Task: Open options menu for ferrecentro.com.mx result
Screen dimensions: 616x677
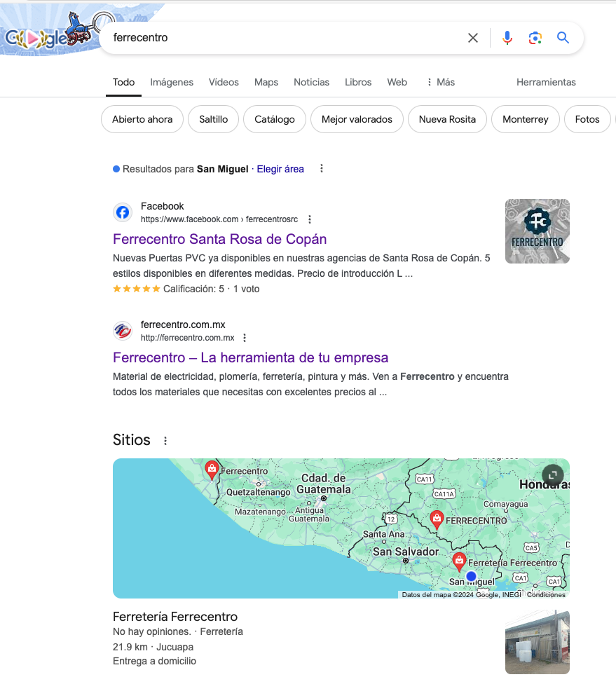Action: [x=245, y=338]
